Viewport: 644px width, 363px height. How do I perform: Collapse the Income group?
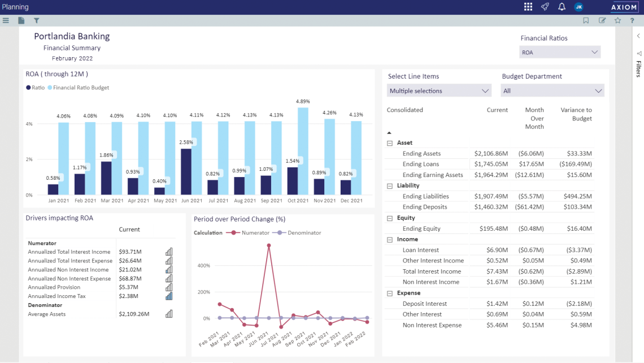tap(390, 240)
